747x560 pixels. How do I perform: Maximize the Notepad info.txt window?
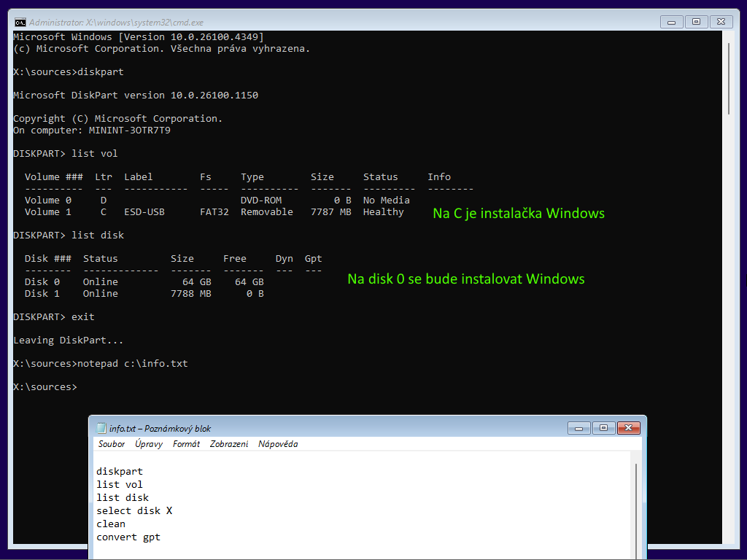tap(603, 428)
